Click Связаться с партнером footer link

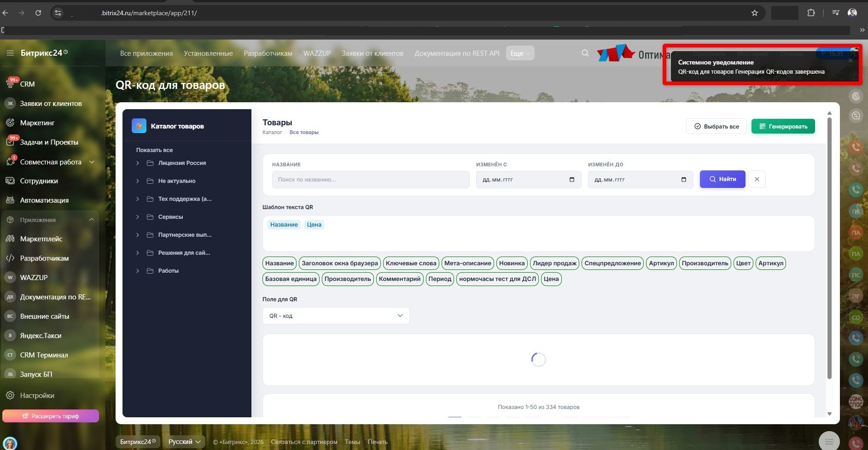click(304, 442)
